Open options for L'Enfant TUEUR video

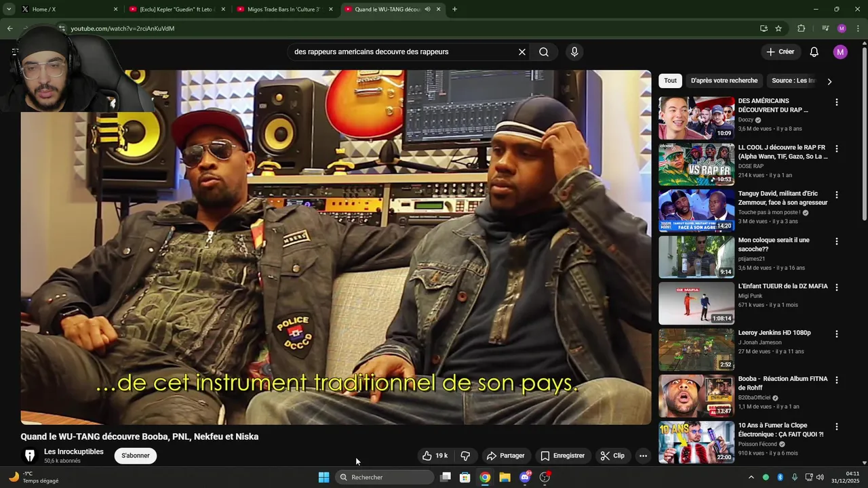(x=836, y=287)
